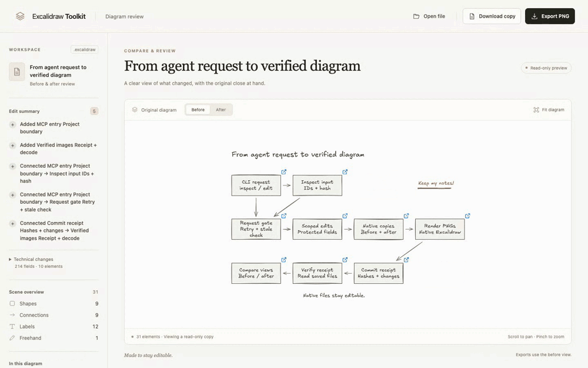This screenshot has height=368, width=588.
Task: Click plus icon for Added MCP entry Project boundary
Action: pos(12,125)
